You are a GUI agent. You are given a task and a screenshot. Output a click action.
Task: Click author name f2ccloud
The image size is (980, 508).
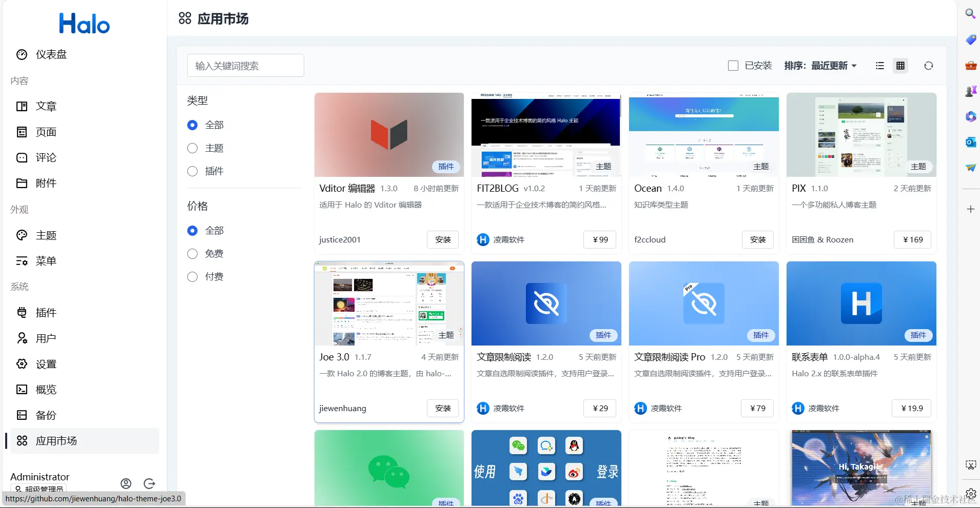(650, 239)
